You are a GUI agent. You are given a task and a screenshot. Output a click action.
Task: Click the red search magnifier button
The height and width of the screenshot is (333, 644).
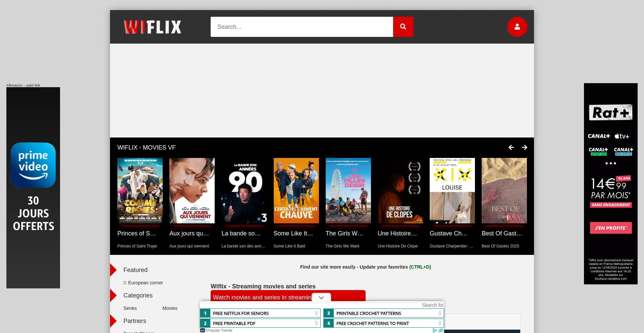tap(403, 27)
